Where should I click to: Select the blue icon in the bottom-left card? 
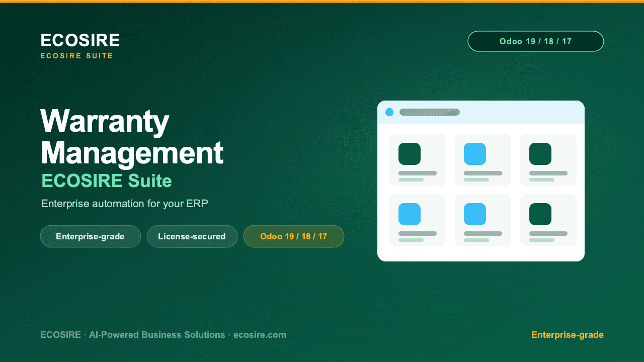pyautogui.click(x=410, y=214)
